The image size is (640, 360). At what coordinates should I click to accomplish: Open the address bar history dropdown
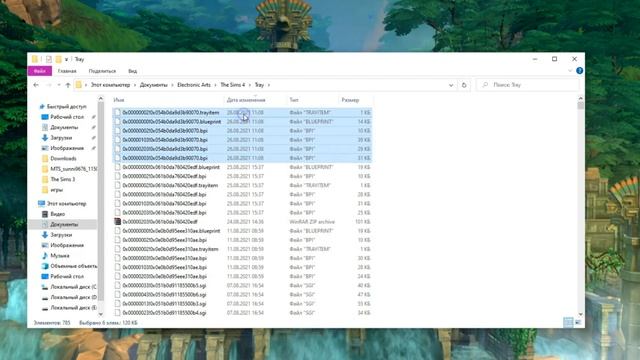pos(451,85)
